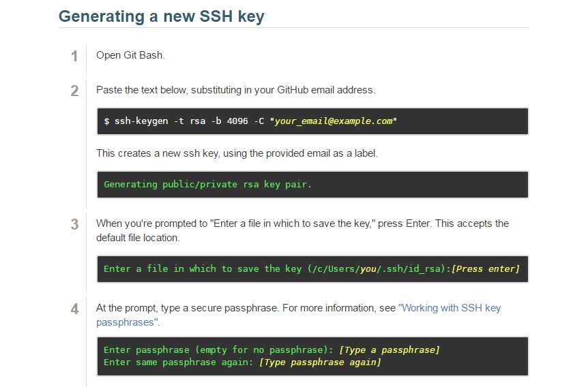Click the [Type a passphrase] placeholder
Viewport: 588px width, 387px height.
(389, 350)
